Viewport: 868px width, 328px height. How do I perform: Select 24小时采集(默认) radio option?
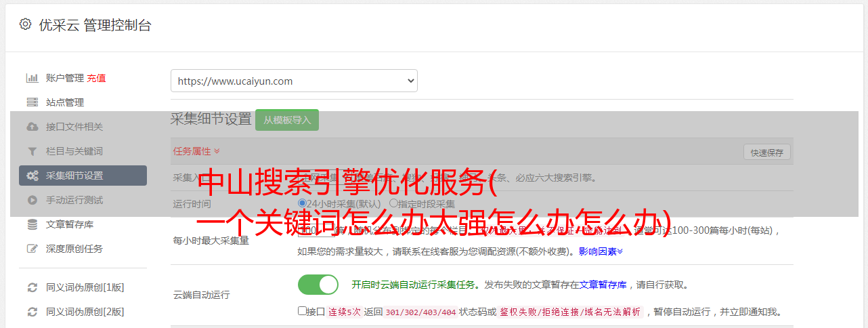tap(302, 203)
